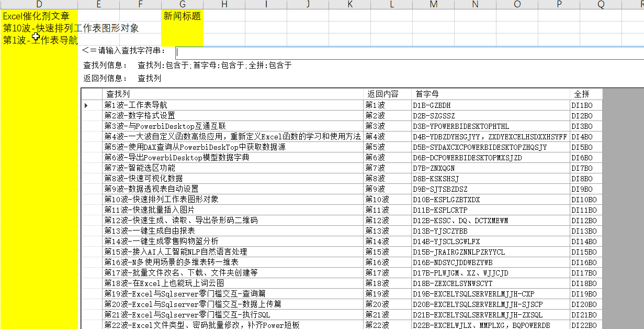Select 第3波-与PowerbiDesktop互通互联 in the list
Screen dimensions: 644x329
click(x=233, y=126)
